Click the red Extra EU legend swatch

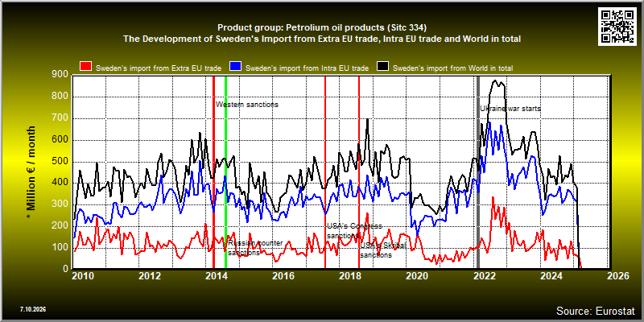tap(85, 68)
